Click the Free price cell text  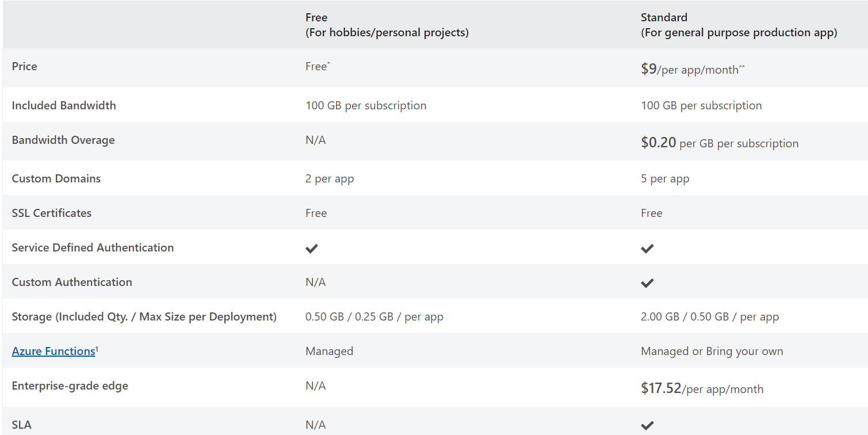pos(318,66)
